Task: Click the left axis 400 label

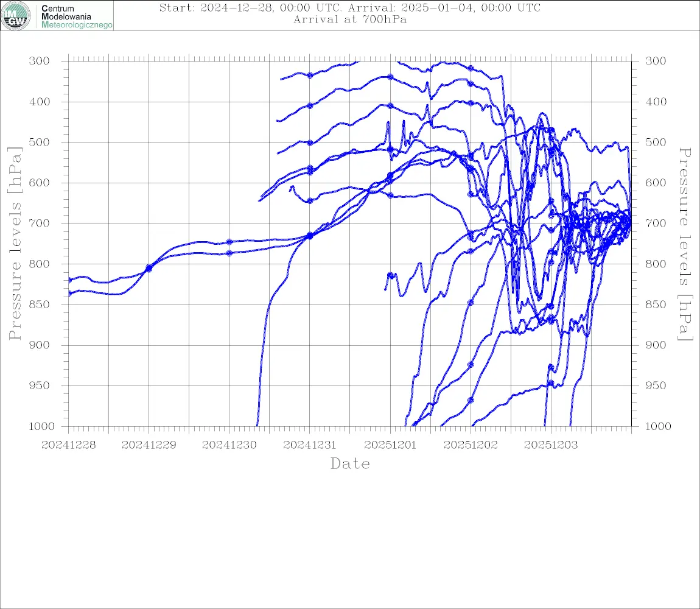Action: [x=40, y=102]
